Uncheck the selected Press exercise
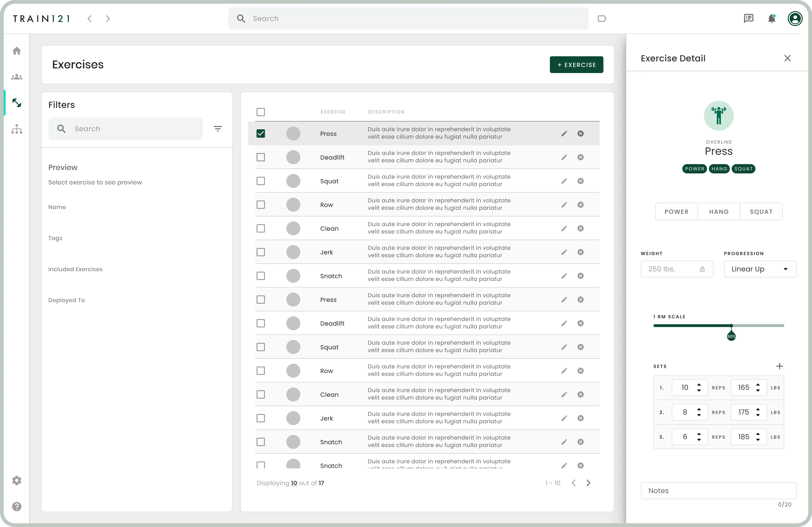812x527 pixels. tap(261, 133)
